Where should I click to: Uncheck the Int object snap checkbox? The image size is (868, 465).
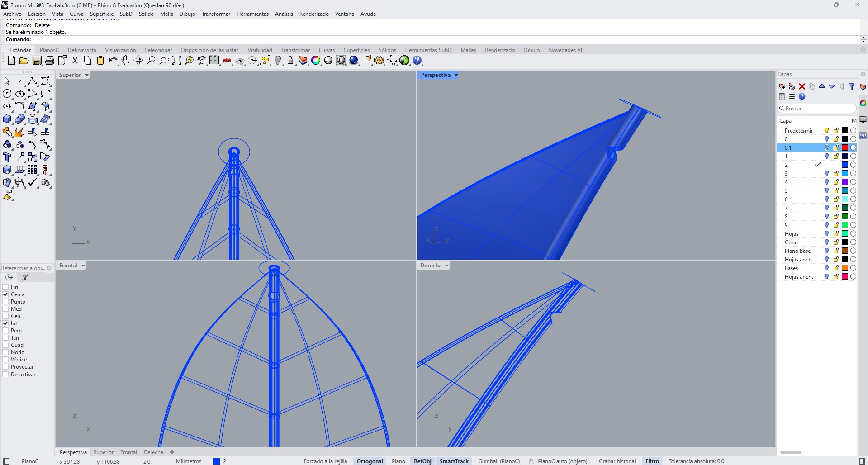click(x=6, y=323)
